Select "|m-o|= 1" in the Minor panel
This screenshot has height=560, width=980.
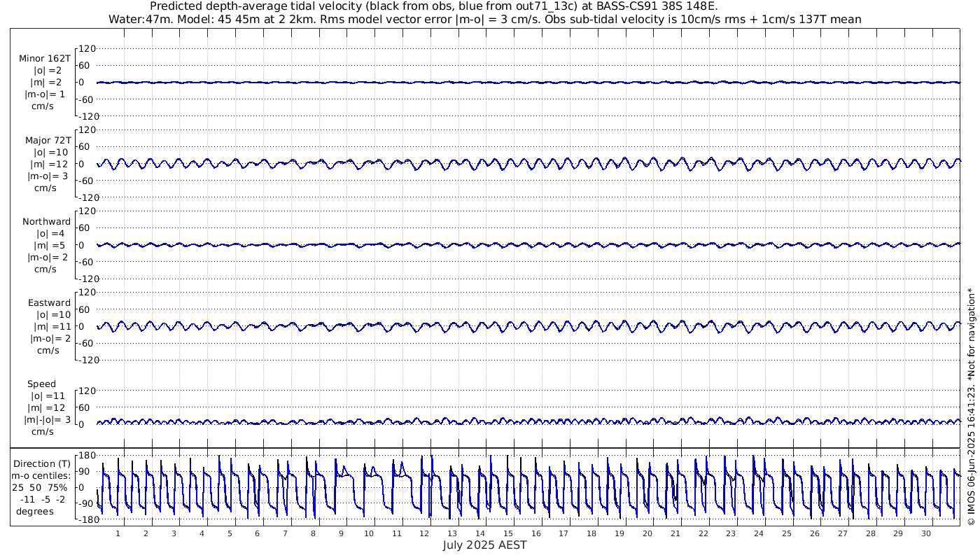[x=45, y=94]
